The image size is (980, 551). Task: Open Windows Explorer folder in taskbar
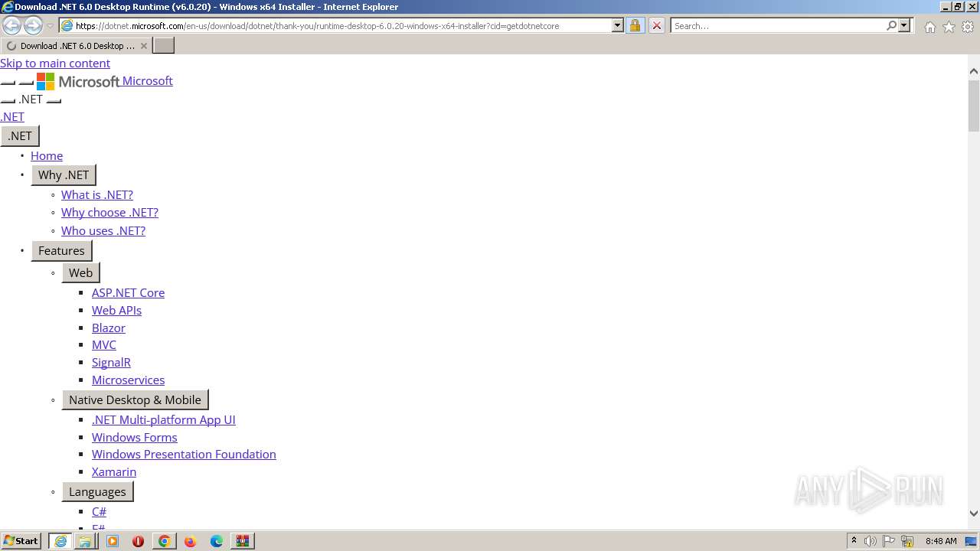[x=85, y=541]
